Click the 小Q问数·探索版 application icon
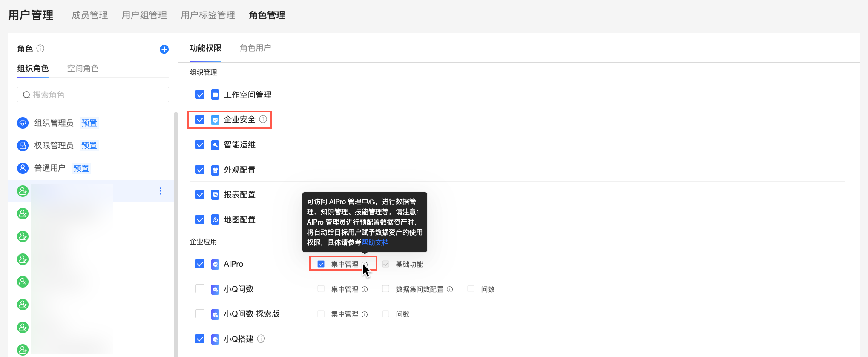The image size is (868, 357). tap(216, 314)
